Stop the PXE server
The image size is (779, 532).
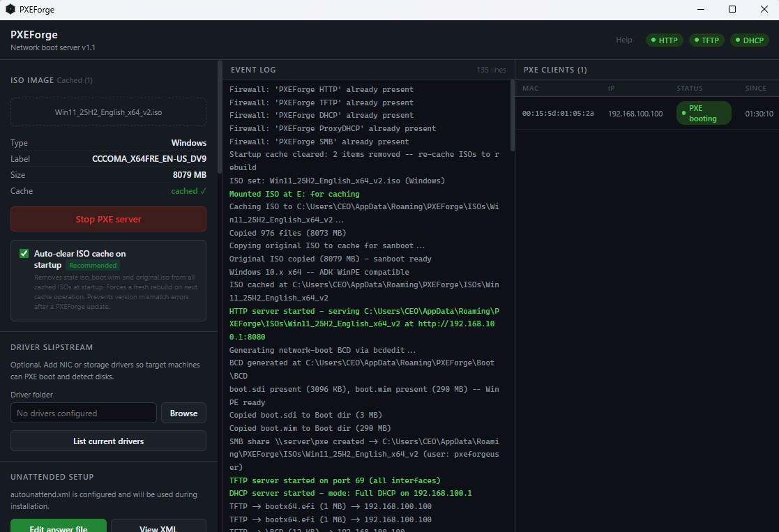tap(108, 219)
